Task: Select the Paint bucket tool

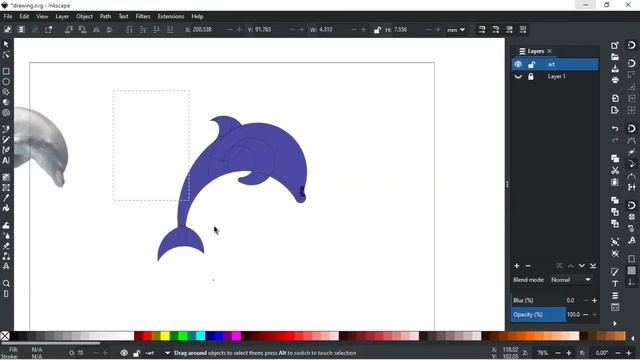Action: (x=6, y=208)
